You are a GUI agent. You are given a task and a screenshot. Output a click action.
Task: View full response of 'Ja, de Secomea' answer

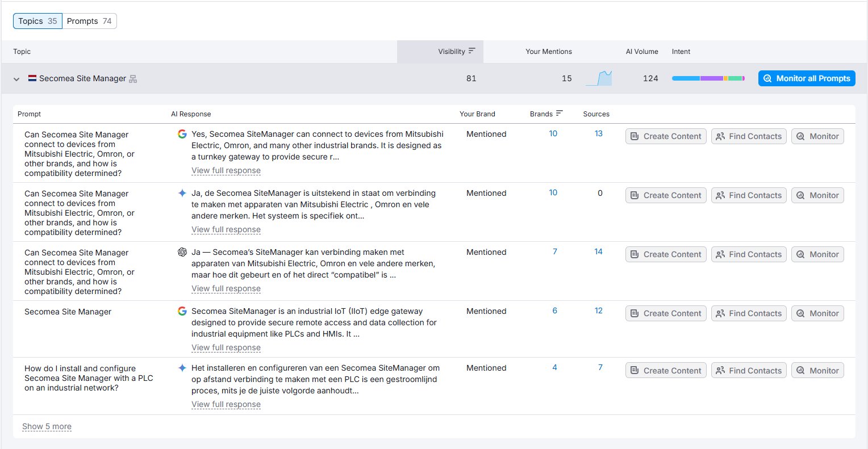click(x=226, y=229)
